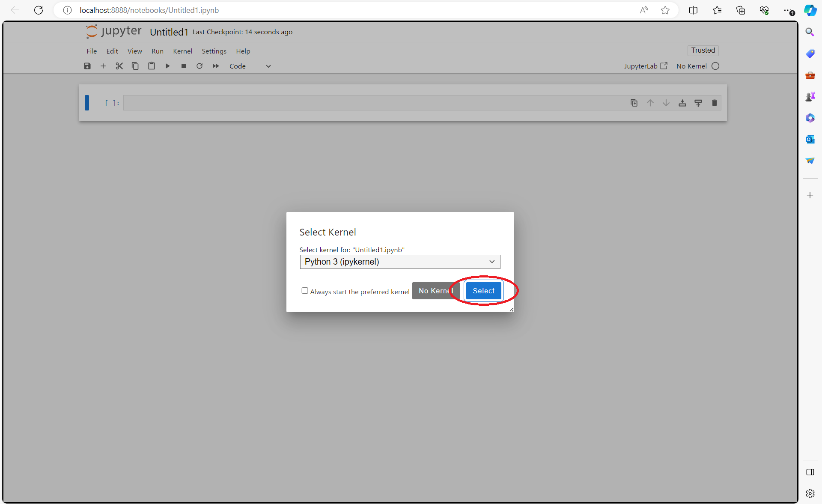This screenshot has height=504, width=822.
Task: Open the Kernel menu
Action: click(182, 51)
